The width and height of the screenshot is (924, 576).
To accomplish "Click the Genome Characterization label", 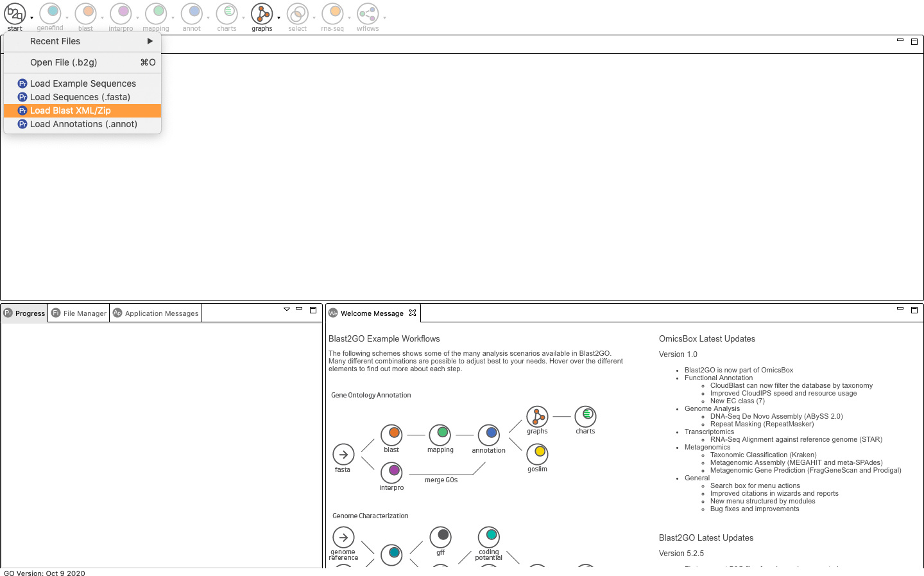I will [370, 516].
